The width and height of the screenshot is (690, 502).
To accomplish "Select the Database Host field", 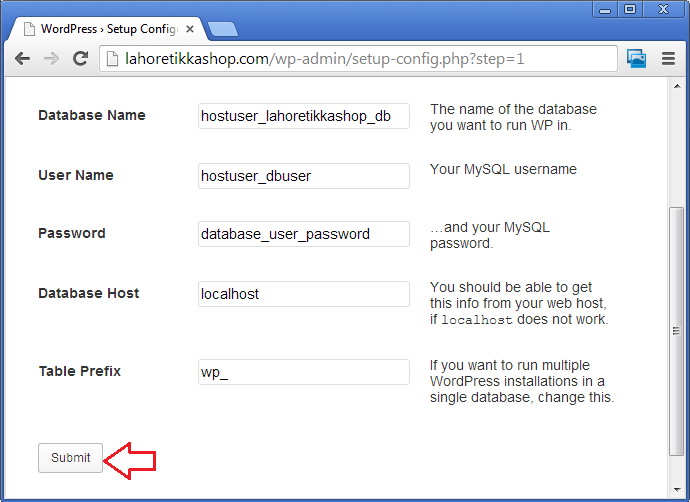I will pyautogui.click(x=304, y=294).
